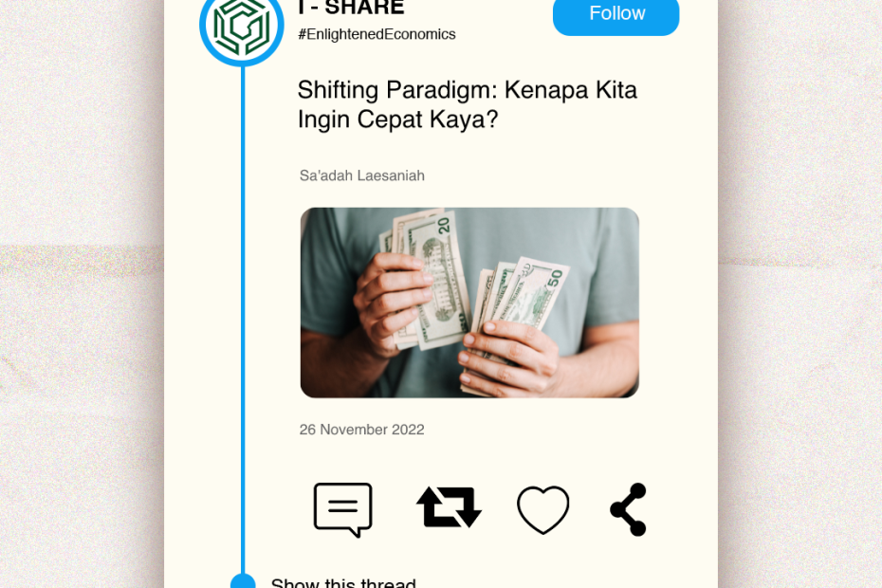The height and width of the screenshot is (588, 882).
Task: Open the money-in-hands photo
Action: 469,303
